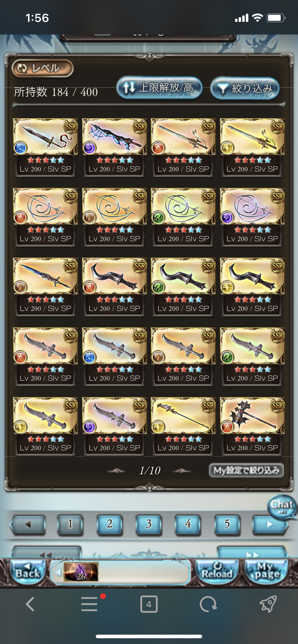Open the browser tabs counter showing 4
Viewport: 298px width, 644px height.
pyautogui.click(x=149, y=604)
